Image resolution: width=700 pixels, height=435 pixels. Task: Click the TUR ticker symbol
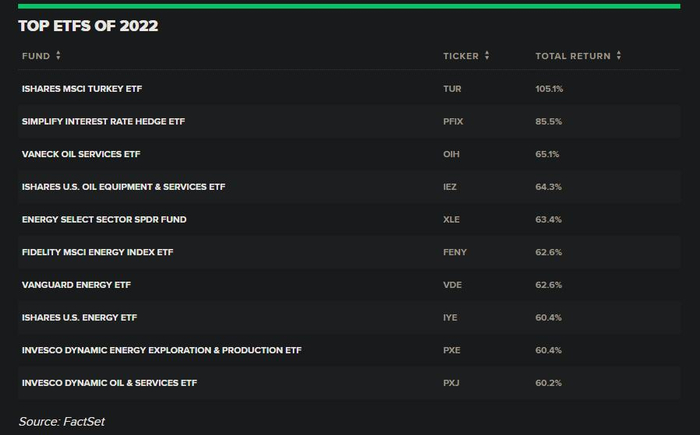[452, 89]
